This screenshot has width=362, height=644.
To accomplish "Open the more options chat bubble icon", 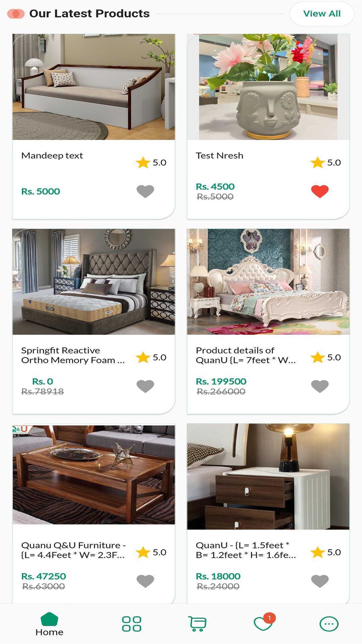I will coord(329,624).
